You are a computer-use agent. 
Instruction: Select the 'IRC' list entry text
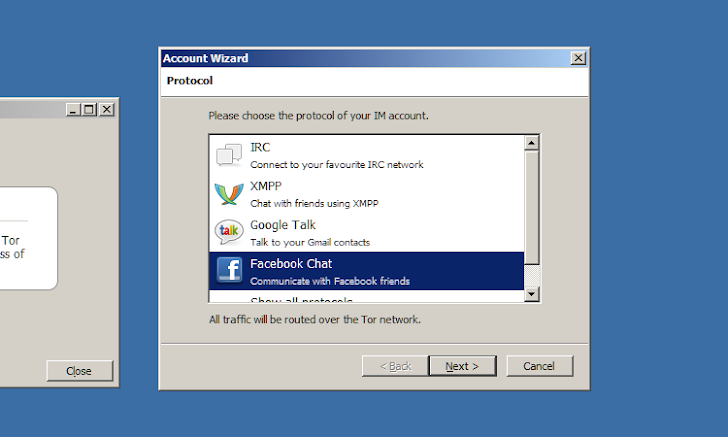coord(260,147)
